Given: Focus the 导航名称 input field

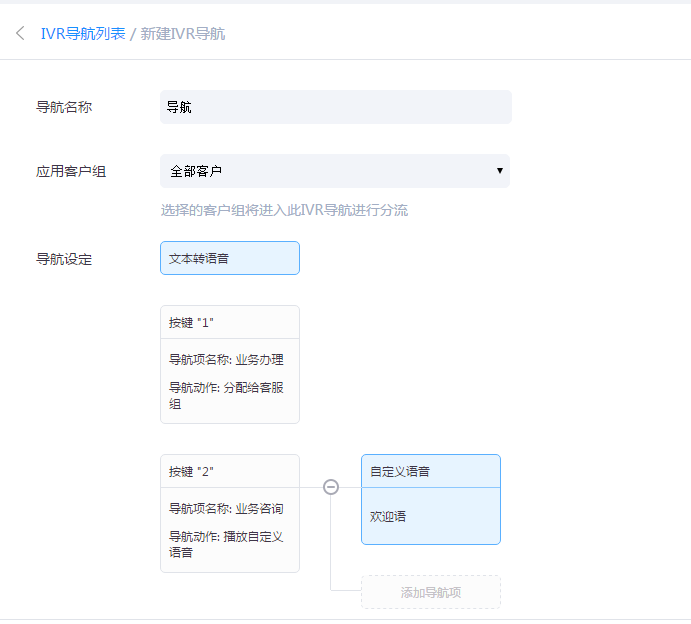Looking at the screenshot, I should [335, 107].
